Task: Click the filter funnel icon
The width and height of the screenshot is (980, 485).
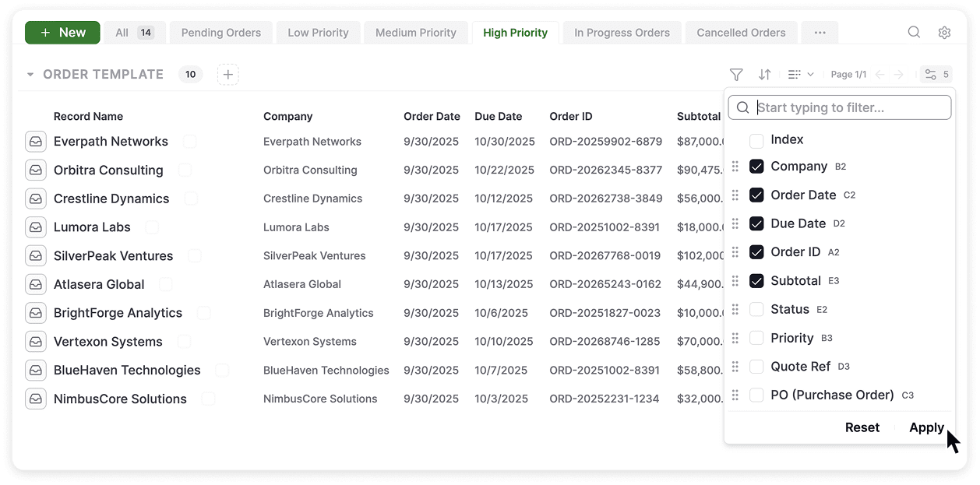Action: point(736,75)
